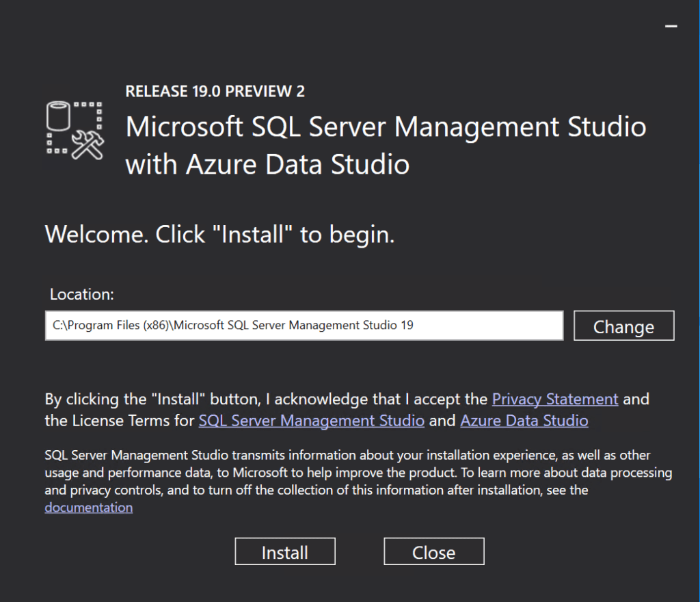
Task: Click the 'Location:' label
Action: [82, 294]
